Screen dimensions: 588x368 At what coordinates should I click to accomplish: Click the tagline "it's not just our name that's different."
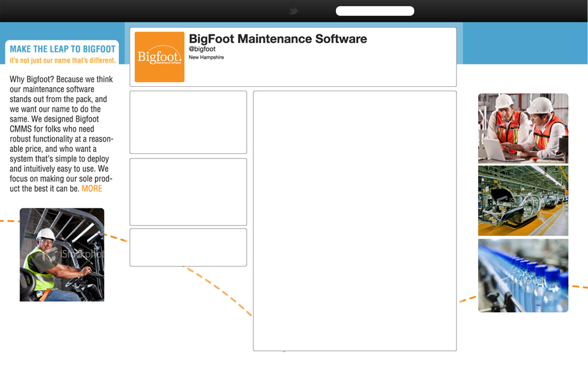coord(63,60)
